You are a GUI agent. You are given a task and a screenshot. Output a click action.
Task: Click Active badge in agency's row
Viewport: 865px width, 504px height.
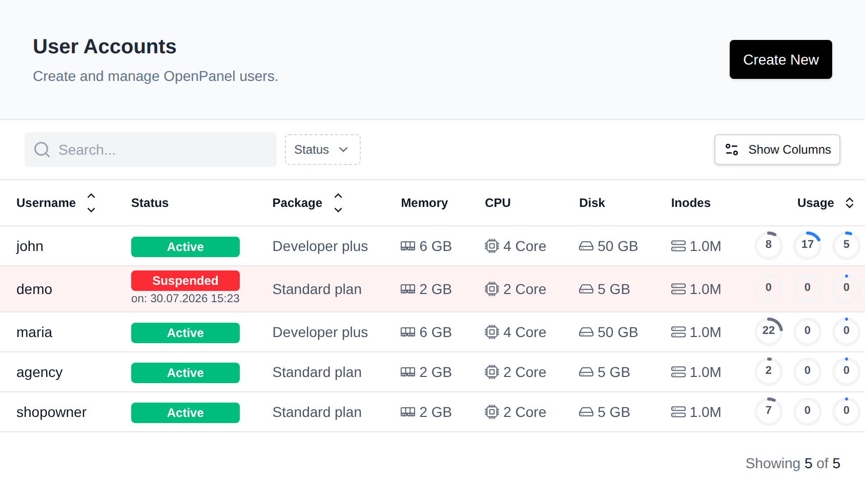click(x=186, y=373)
